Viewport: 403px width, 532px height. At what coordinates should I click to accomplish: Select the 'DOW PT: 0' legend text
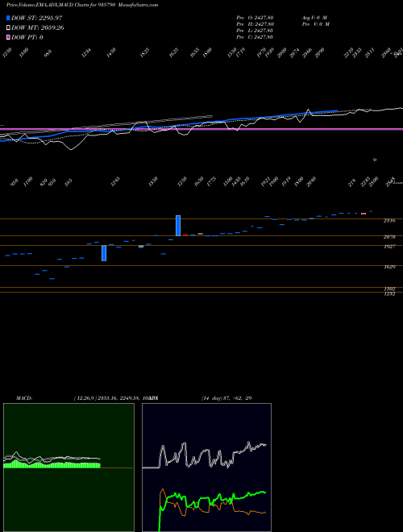pyautogui.click(x=27, y=37)
